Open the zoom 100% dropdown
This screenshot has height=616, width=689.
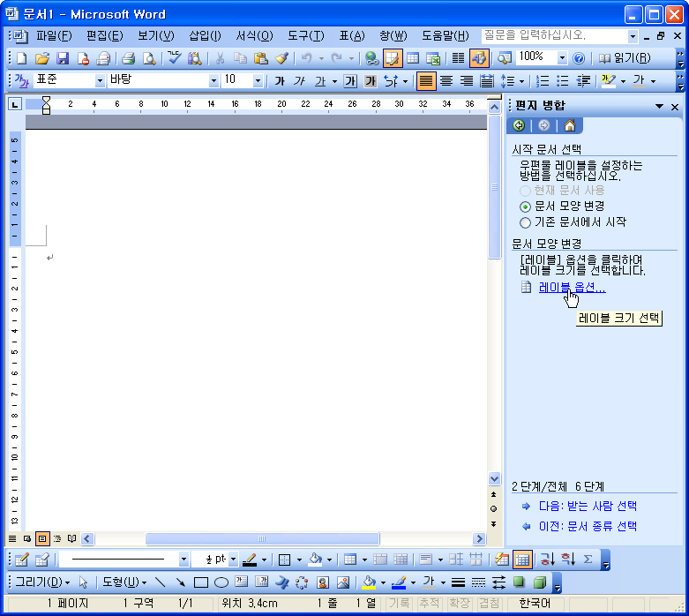(562, 58)
